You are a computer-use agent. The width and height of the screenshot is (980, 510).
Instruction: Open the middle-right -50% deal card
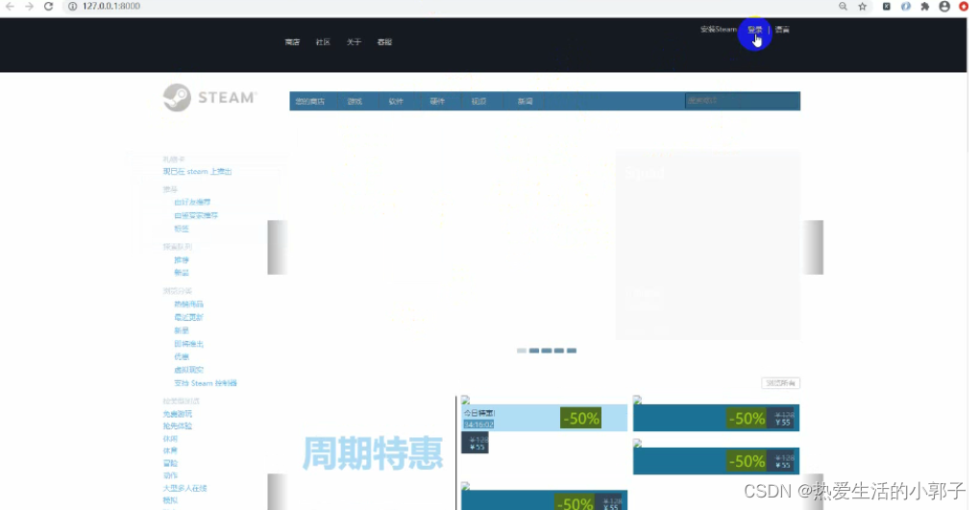pos(716,461)
